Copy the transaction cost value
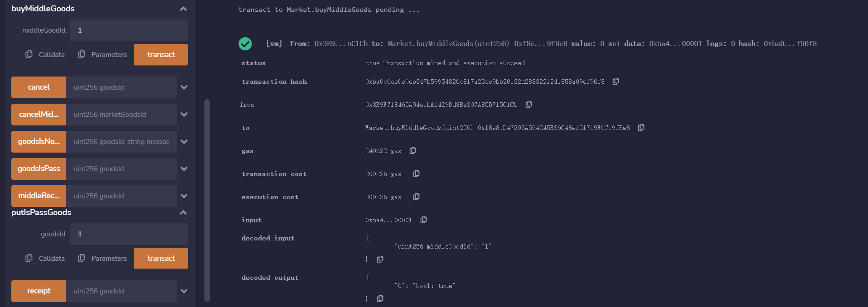This screenshot has height=307, width=868. click(416, 173)
